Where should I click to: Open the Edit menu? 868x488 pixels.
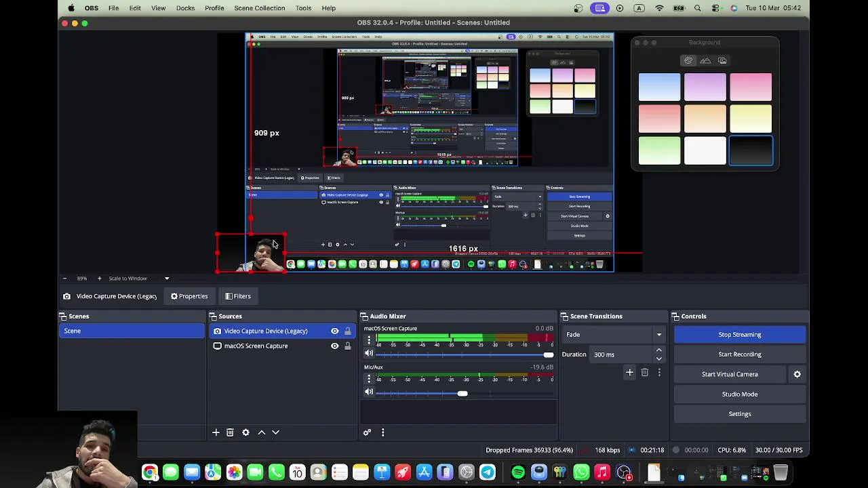tap(135, 8)
